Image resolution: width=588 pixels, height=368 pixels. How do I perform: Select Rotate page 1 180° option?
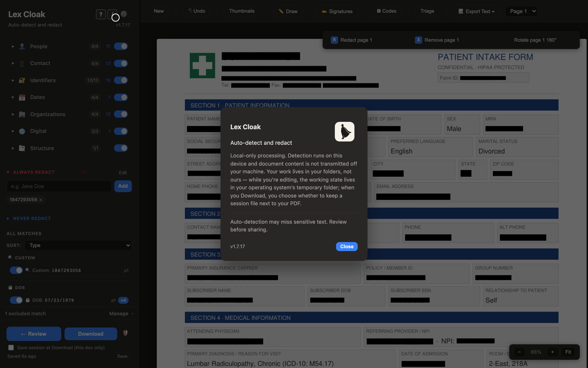[x=535, y=40]
